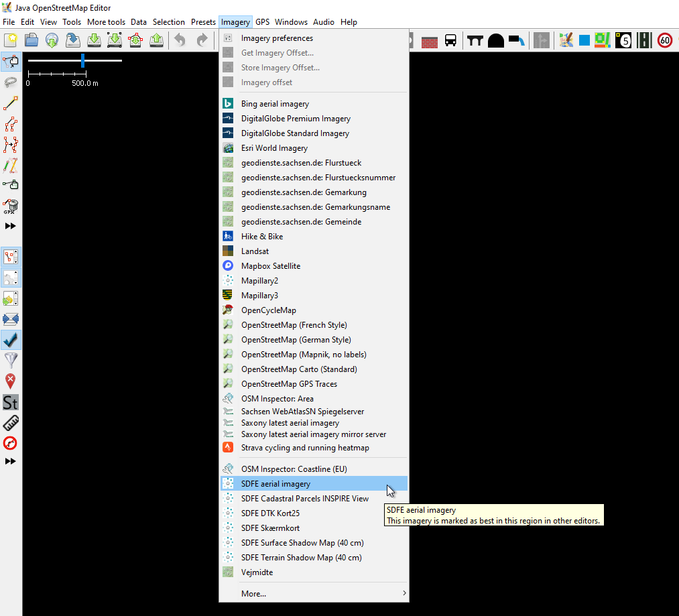Click the Upload data toolbar icon
679x616 pixels.
click(x=156, y=41)
